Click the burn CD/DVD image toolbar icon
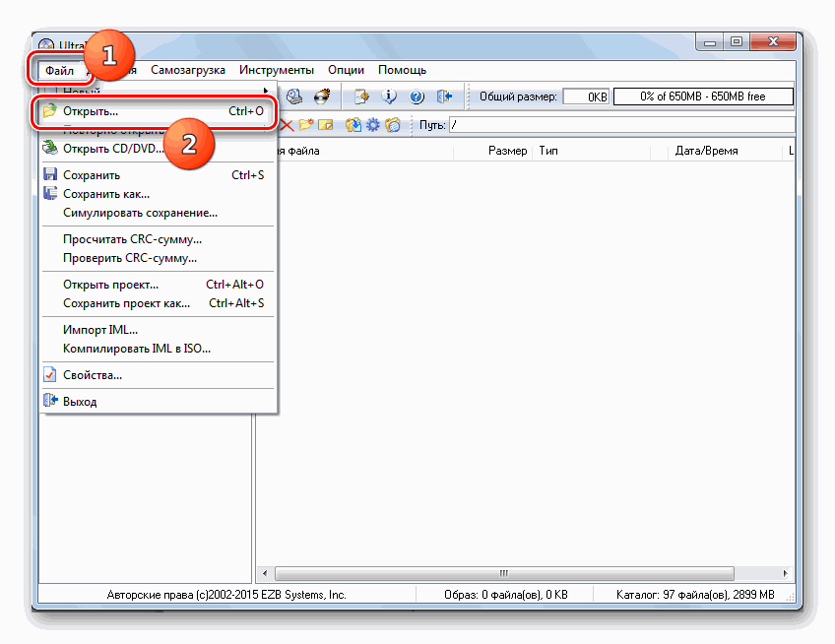The width and height of the screenshot is (835, 644). coord(321,97)
